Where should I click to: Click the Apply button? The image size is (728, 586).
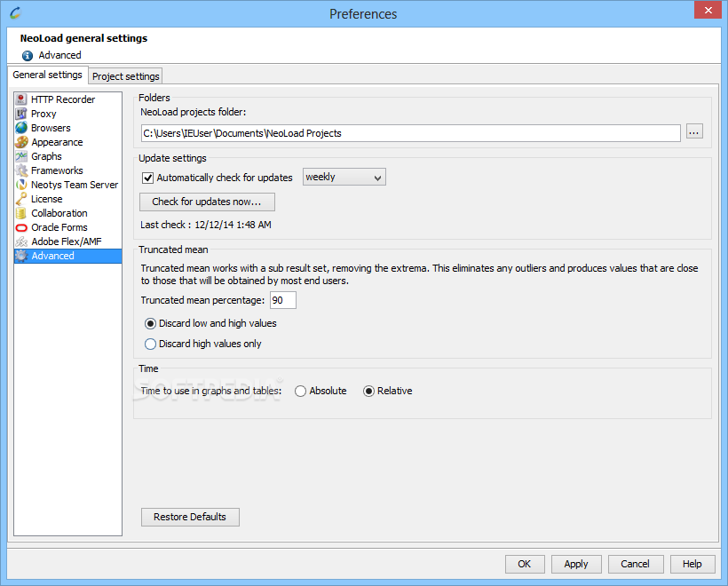(x=576, y=564)
